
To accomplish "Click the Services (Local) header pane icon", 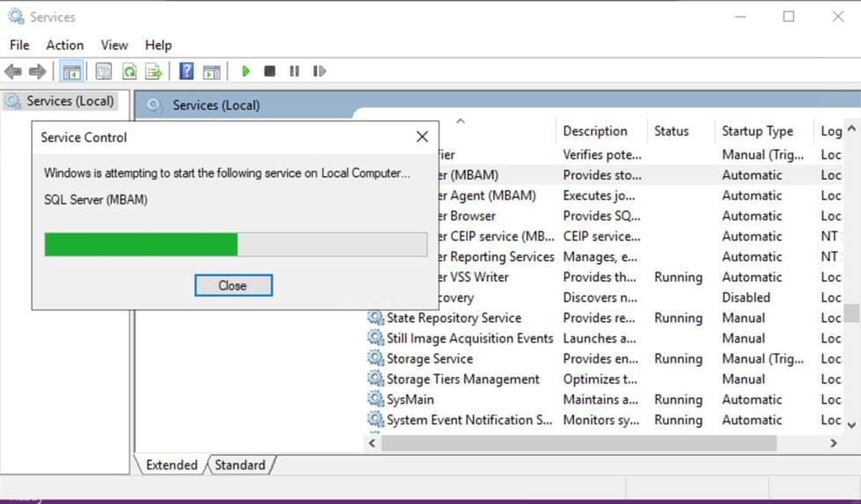I will [x=156, y=106].
